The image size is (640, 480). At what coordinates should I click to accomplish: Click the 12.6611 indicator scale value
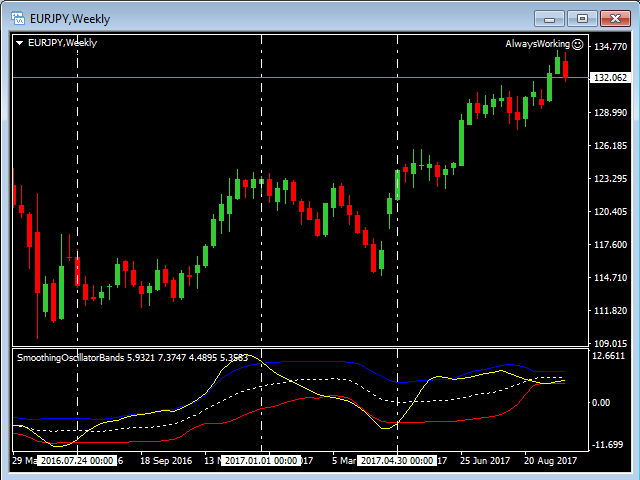click(x=609, y=356)
